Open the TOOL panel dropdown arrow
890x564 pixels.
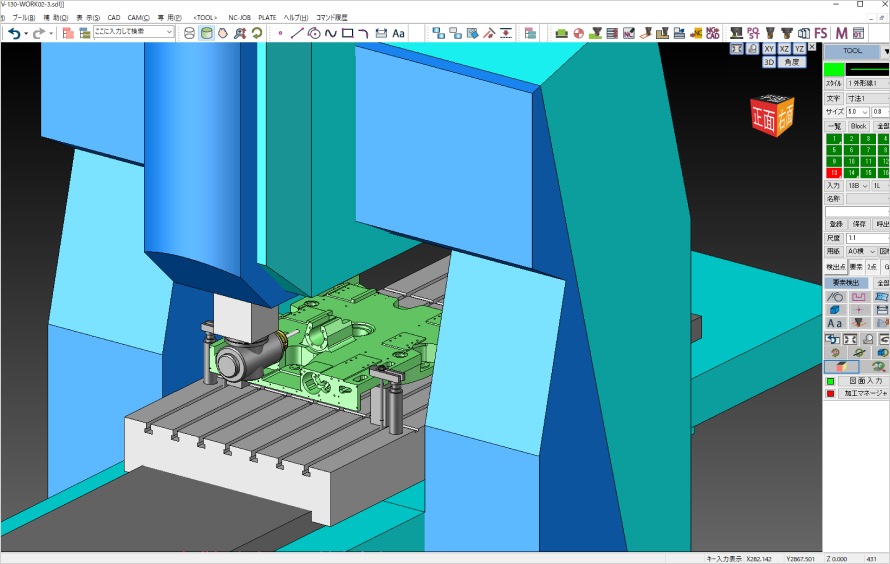coord(885,50)
